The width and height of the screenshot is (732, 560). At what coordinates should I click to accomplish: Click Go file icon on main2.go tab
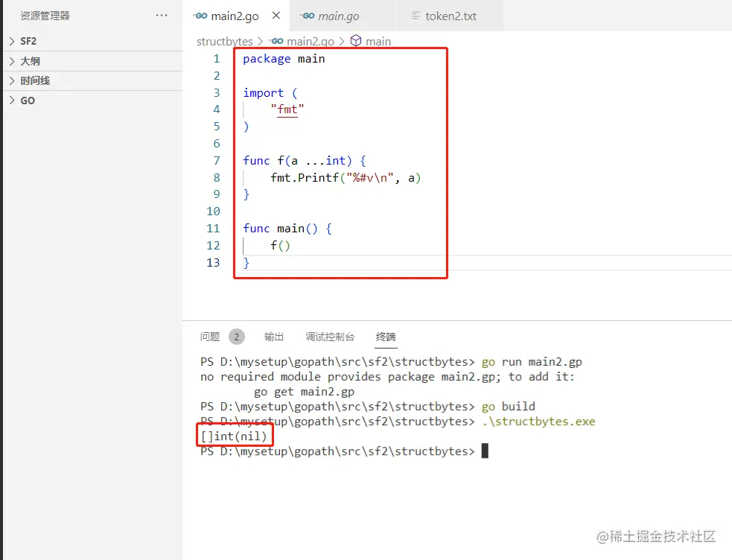click(x=201, y=16)
